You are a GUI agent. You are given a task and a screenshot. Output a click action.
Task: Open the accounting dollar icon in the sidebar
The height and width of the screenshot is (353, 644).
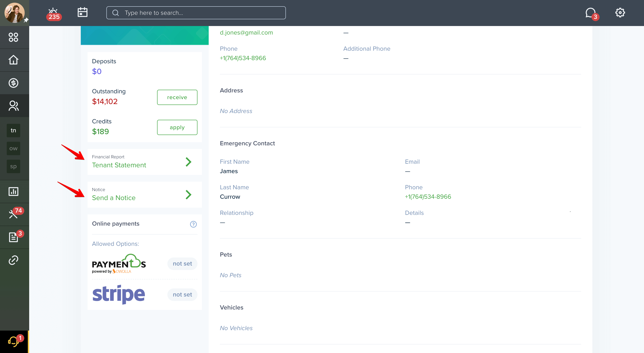pyautogui.click(x=13, y=83)
